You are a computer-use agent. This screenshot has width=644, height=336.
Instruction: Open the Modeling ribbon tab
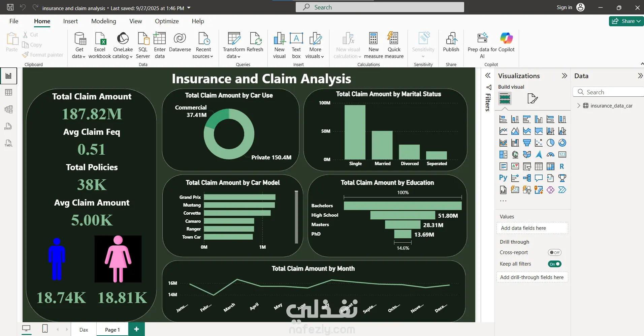coord(104,21)
